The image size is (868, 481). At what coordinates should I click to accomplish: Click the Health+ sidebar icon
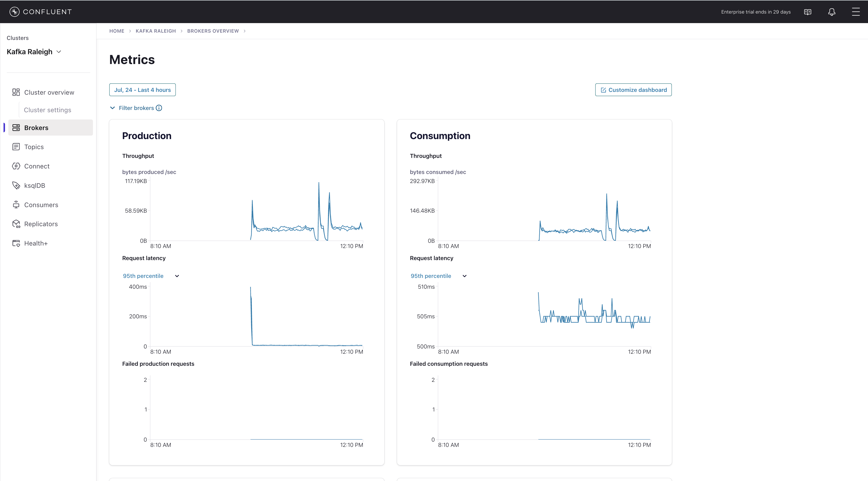tap(16, 243)
